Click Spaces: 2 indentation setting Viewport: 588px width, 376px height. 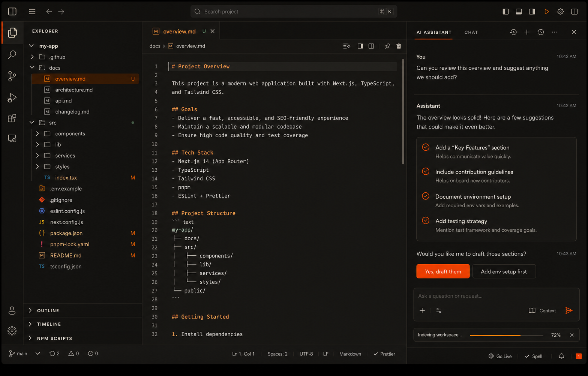click(277, 354)
